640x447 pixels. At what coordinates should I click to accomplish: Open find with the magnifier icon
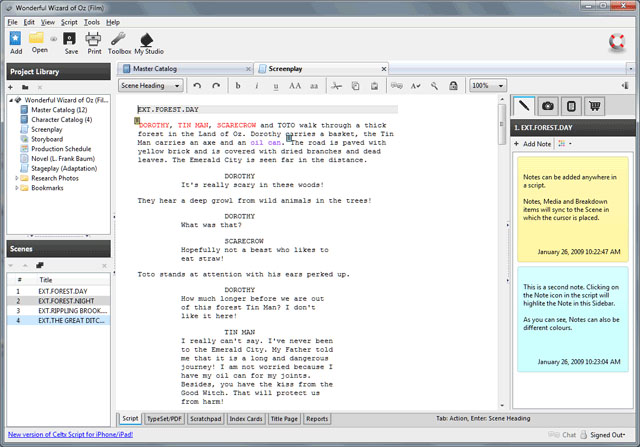pos(434,86)
